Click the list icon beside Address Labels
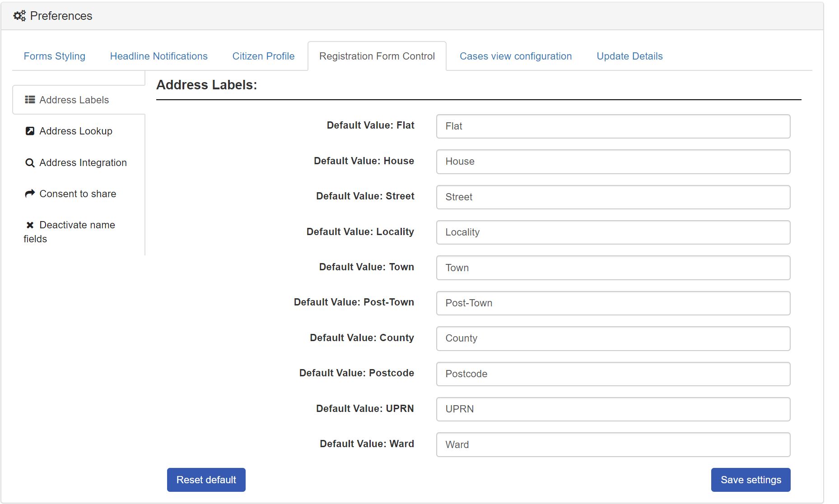839x504 pixels. (30, 100)
